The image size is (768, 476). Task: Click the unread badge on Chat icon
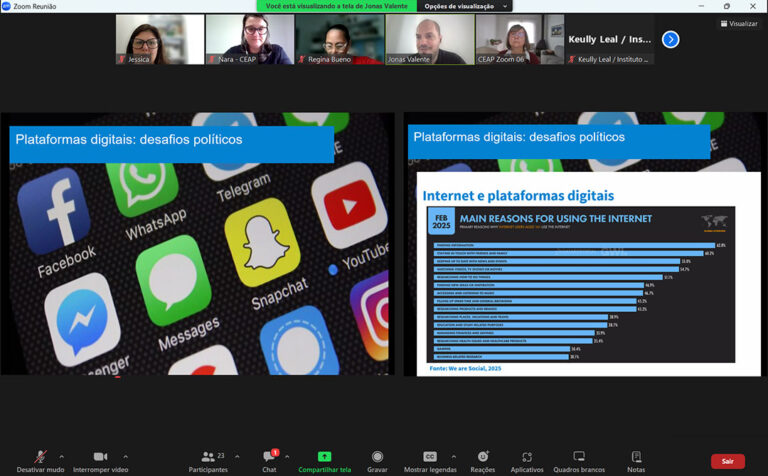[275, 452]
